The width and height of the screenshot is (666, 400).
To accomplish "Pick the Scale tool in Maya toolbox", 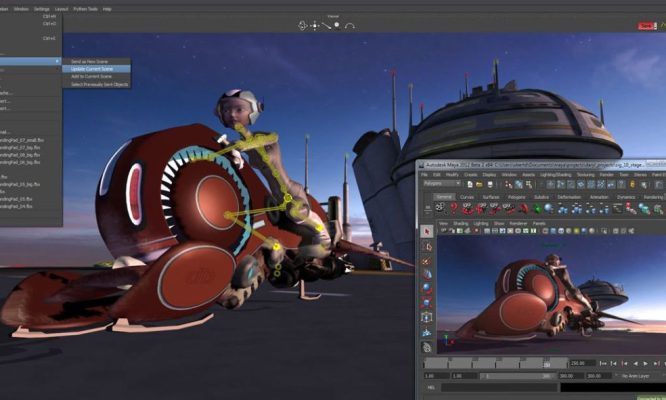I will tap(427, 302).
